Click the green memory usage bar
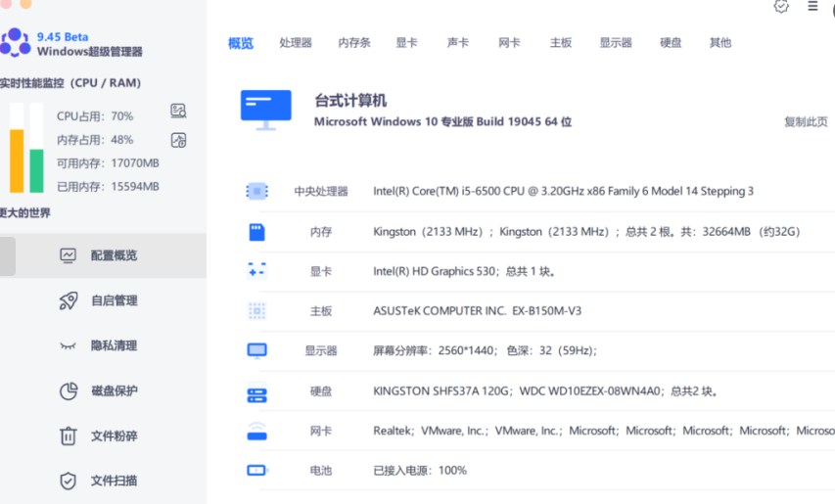The height and width of the screenshot is (504, 835). pos(37,171)
